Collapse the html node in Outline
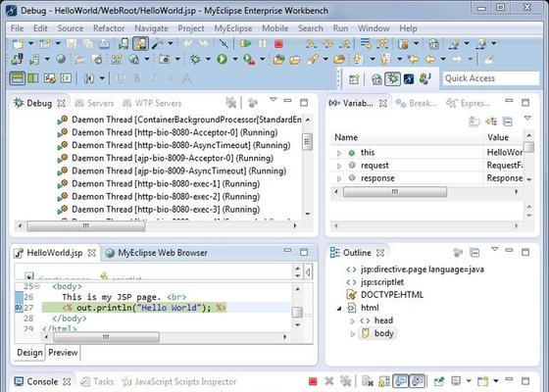This screenshot has height=392, width=549. click(x=339, y=309)
